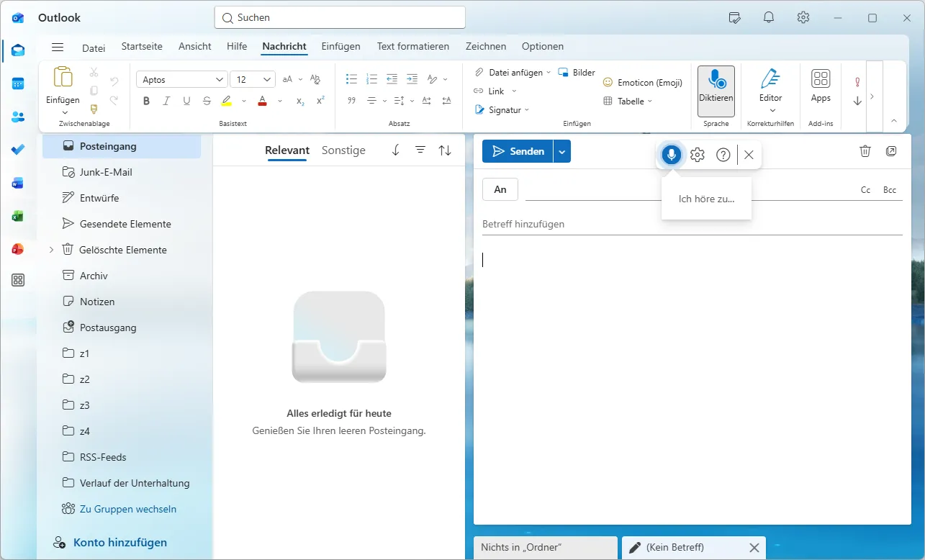This screenshot has height=560, width=925.
Task: Toggle the navigation pane hamburger menu
Action: (58, 47)
